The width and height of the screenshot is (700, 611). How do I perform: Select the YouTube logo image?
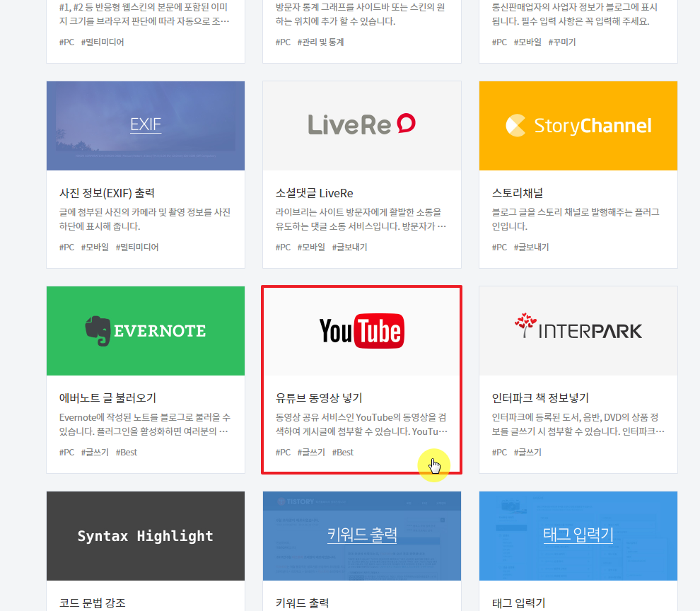(362, 331)
